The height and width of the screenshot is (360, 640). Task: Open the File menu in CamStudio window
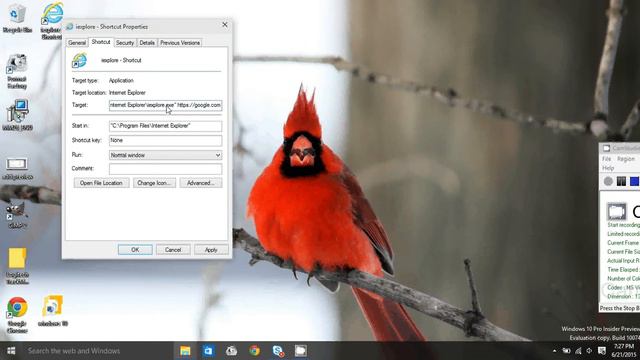(x=607, y=159)
